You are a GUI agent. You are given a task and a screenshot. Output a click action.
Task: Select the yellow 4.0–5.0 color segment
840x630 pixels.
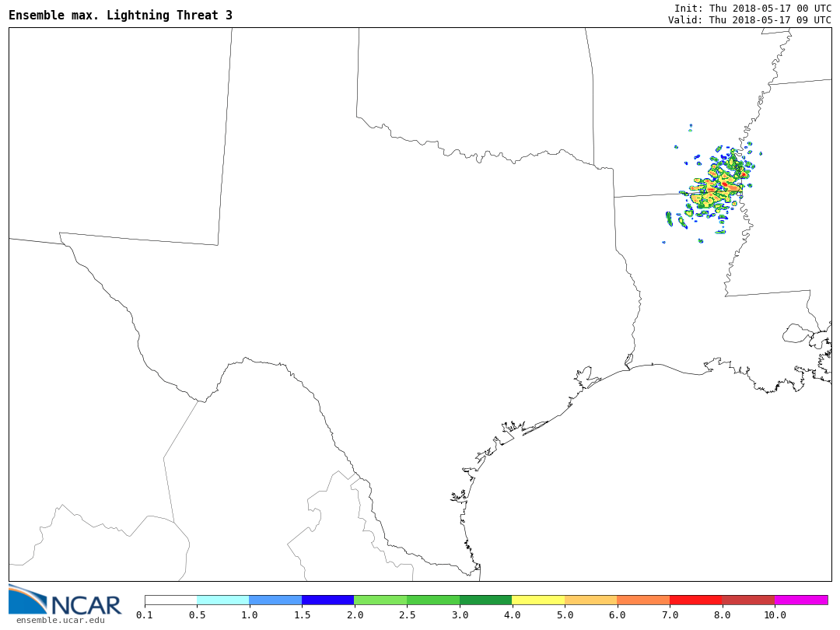(538, 600)
